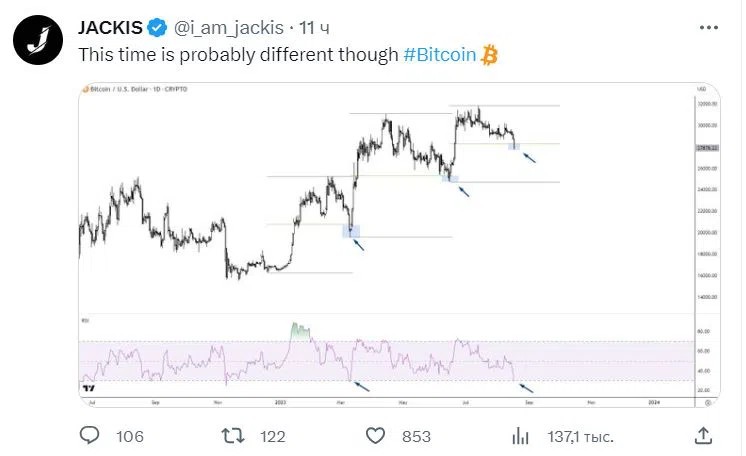The image size is (746, 456).
Task: Toggle like with the heart icon
Action: coord(376,435)
